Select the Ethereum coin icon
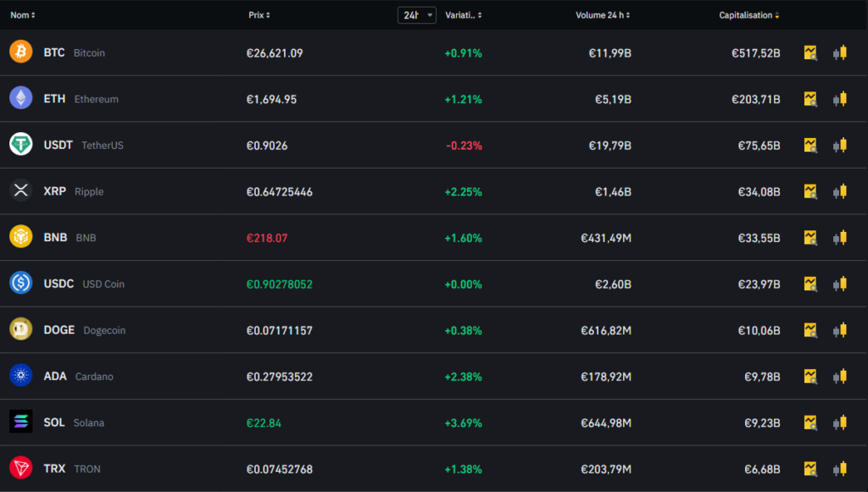868x492 pixels. [x=20, y=98]
